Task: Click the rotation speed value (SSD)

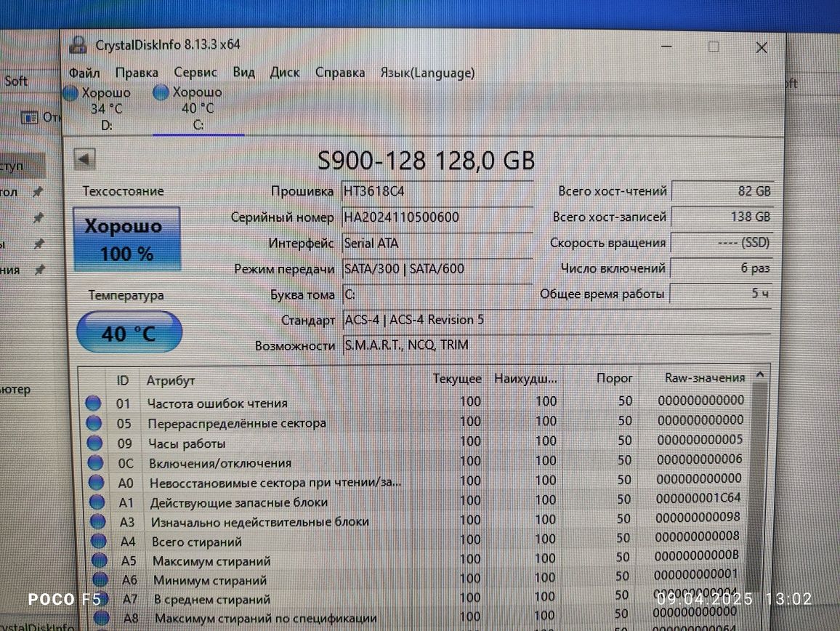Action: [722, 242]
